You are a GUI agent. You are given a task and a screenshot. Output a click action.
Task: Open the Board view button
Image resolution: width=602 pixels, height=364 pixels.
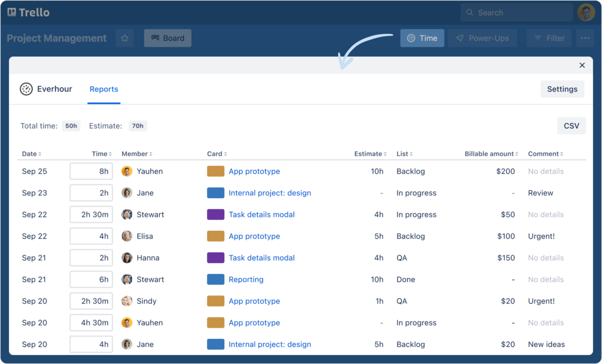(168, 38)
